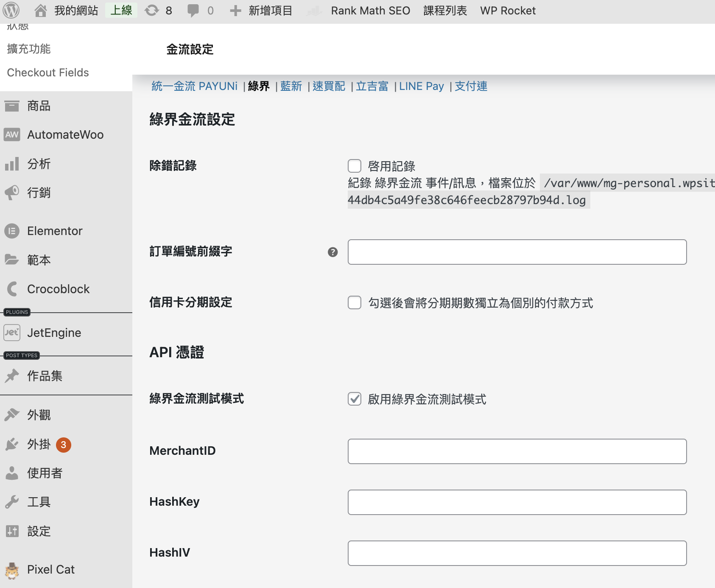Expand the Crocoblock menu
This screenshot has height=588, width=715.
coord(58,289)
